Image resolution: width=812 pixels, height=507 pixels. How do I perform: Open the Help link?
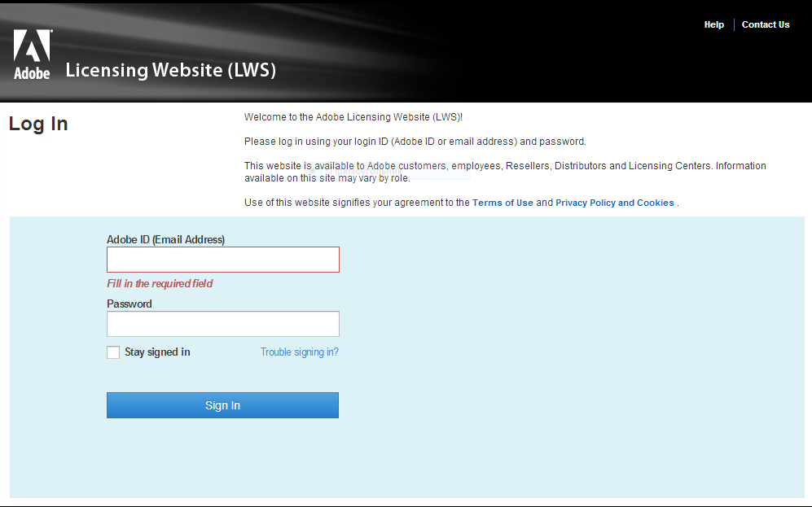click(x=713, y=25)
